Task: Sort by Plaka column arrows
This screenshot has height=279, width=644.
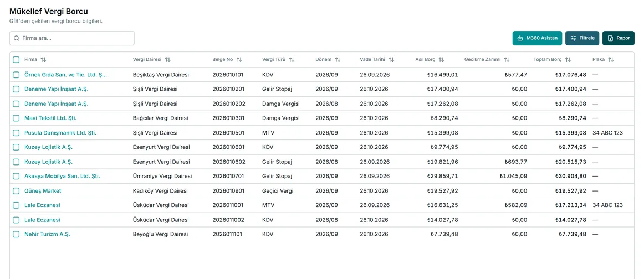Action: click(611, 59)
